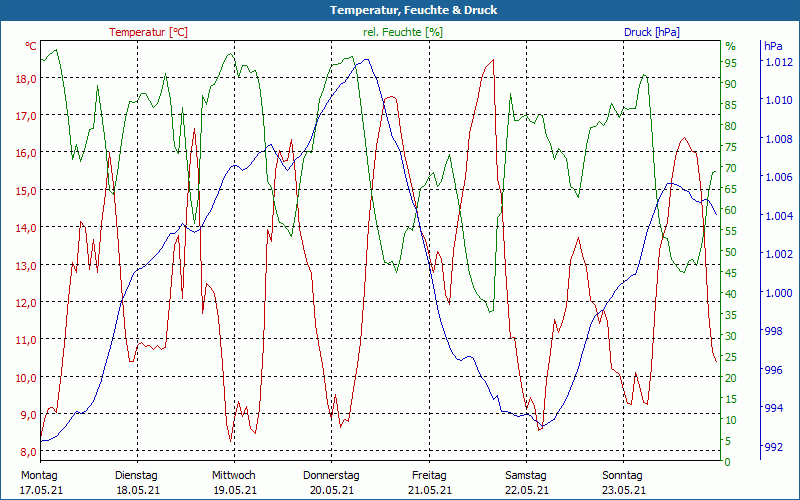Click the 0 humidity axis value

coord(728,462)
